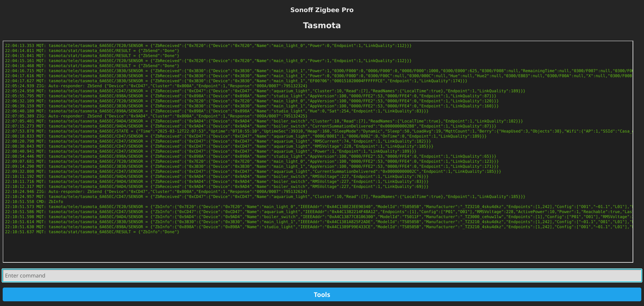This screenshot has width=644, height=306.
Task: Select the ZbInfo main_light_0 line at 22:10:51.573
Action: pyautogui.click(x=319, y=207)
